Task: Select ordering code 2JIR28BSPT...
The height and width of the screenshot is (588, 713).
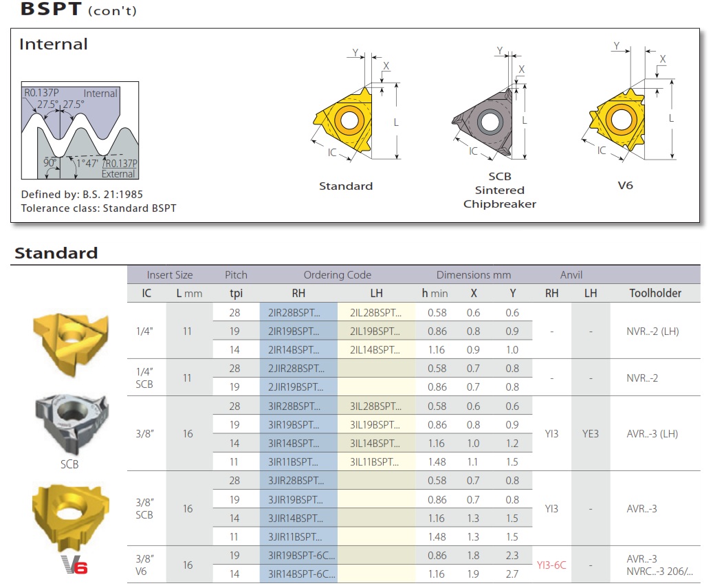Action: click(296, 369)
